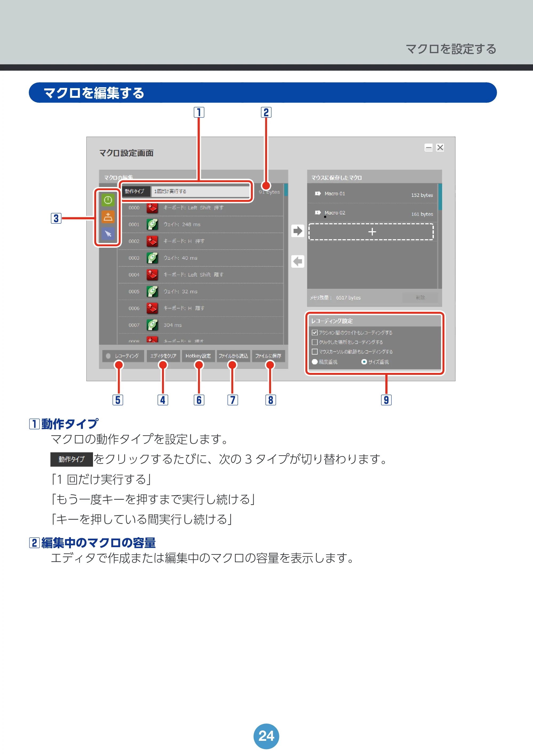
Task: Click the red key icon on row 0000
Action: 152,208
